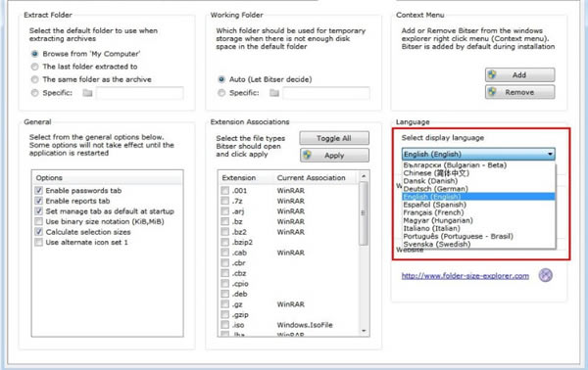This screenshot has height=370, width=588.
Task: Click the extension list scrollbar thumb
Action: click(x=364, y=213)
